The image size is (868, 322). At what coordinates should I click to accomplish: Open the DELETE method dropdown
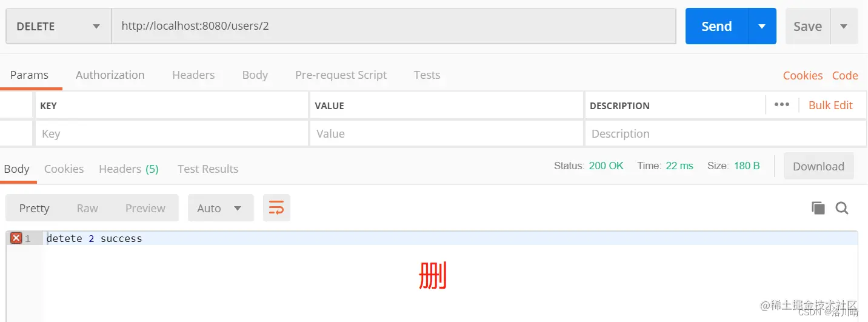click(x=58, y=26)
